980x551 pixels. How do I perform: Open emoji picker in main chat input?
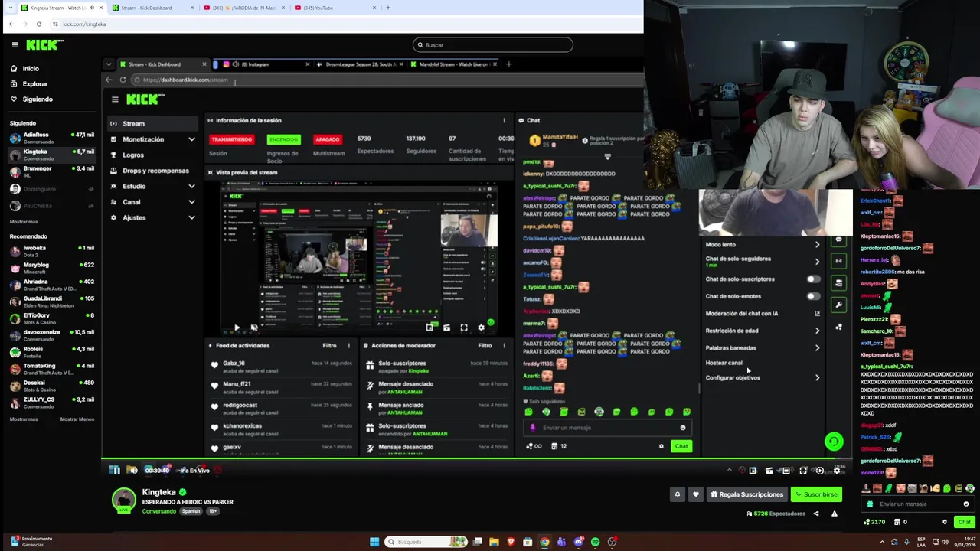965,504
